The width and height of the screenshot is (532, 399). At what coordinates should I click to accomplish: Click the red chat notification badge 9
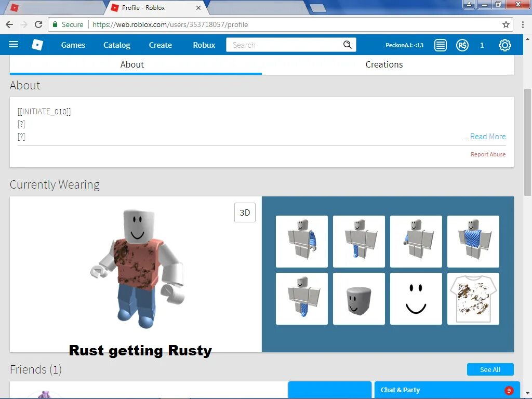coord(509,391)
